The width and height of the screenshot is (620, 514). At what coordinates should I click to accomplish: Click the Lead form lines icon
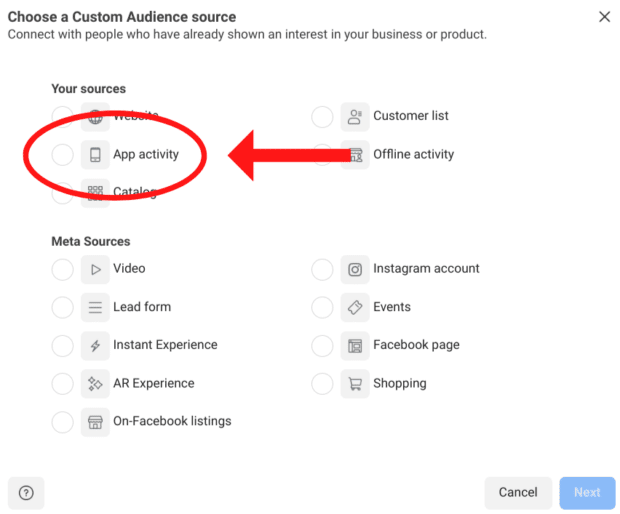pos(96,308)
